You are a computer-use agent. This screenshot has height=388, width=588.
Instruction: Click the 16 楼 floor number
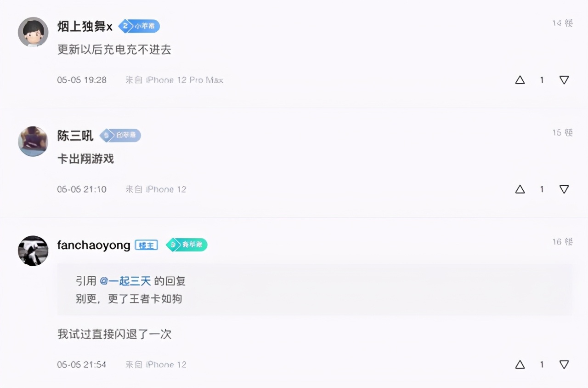point(563,242)
